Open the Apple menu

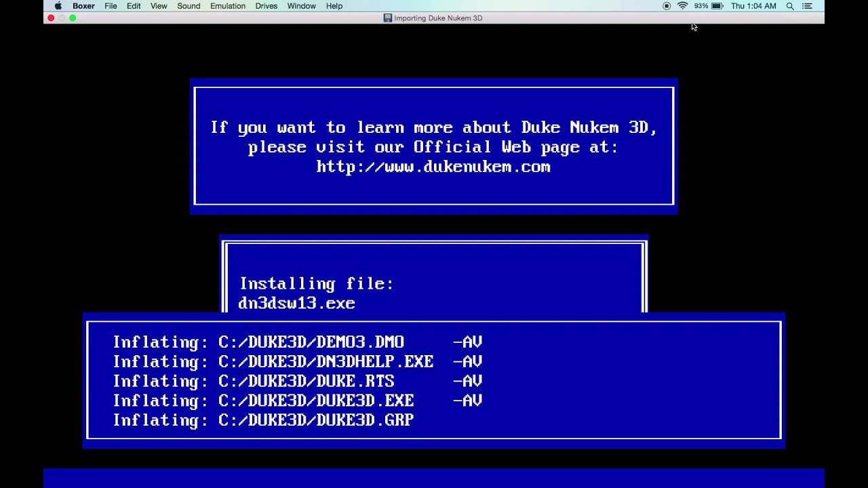tap(58, 6)
